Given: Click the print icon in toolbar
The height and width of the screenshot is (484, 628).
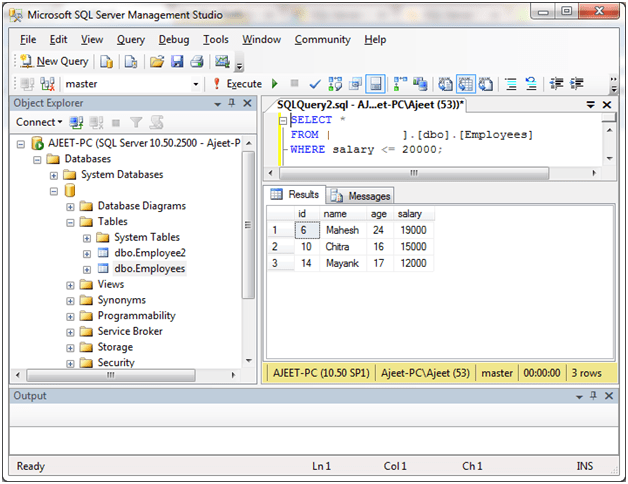Looking at the screenshot, I should coord(196,61).
